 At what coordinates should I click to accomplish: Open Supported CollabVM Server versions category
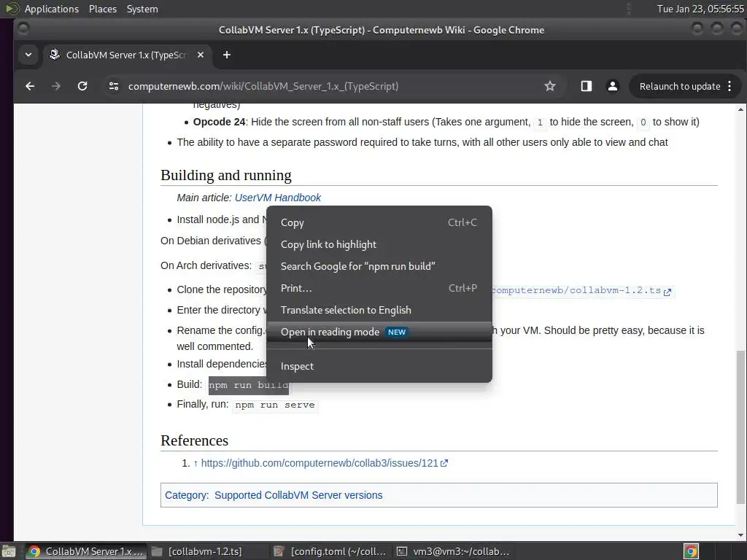point(298,495)
